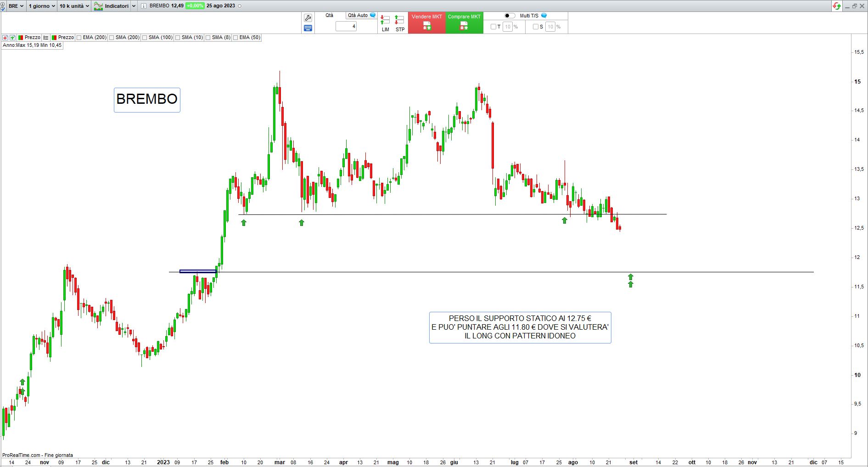The width and height of the screenshot is (868, 467).
Task: Select the LIM limit order icon
Action: (385, 23)
